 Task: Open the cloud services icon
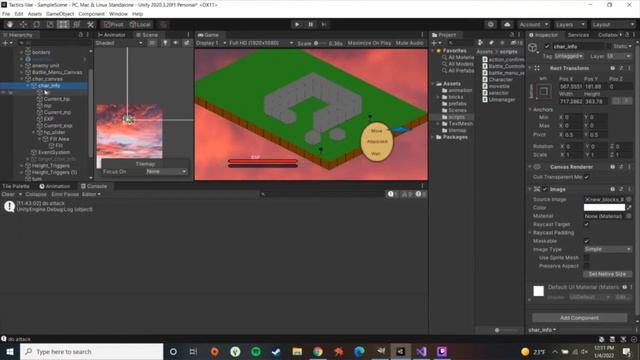(507, 24)
